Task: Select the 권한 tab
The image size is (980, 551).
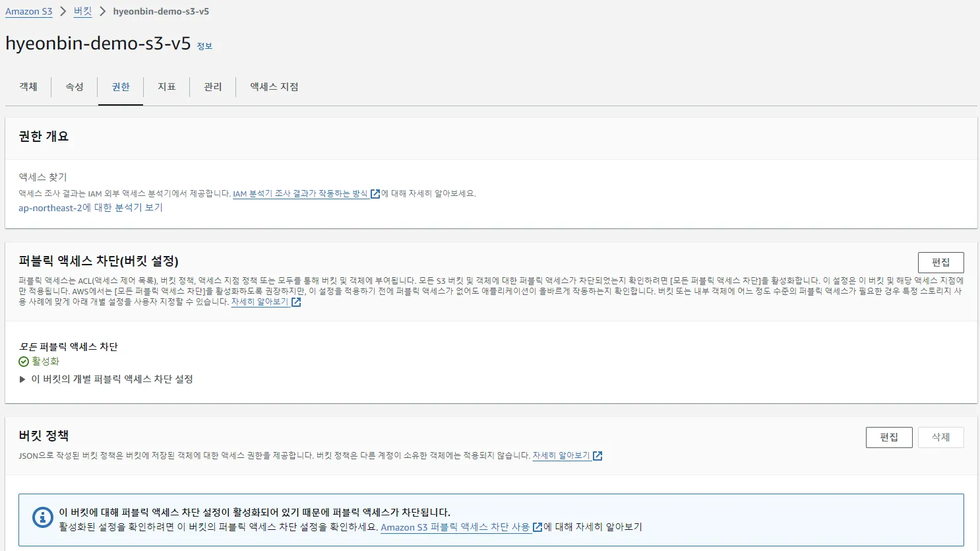Action: [x=121, y=87]
